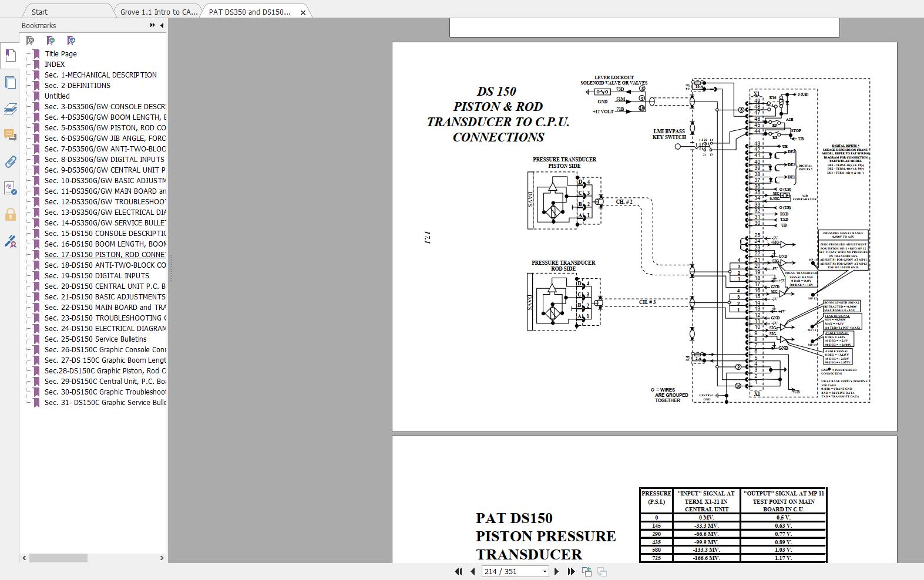Open the Comments pane icon
The width and height of the screenshot is (924, 580).
(x=10, y=135)
